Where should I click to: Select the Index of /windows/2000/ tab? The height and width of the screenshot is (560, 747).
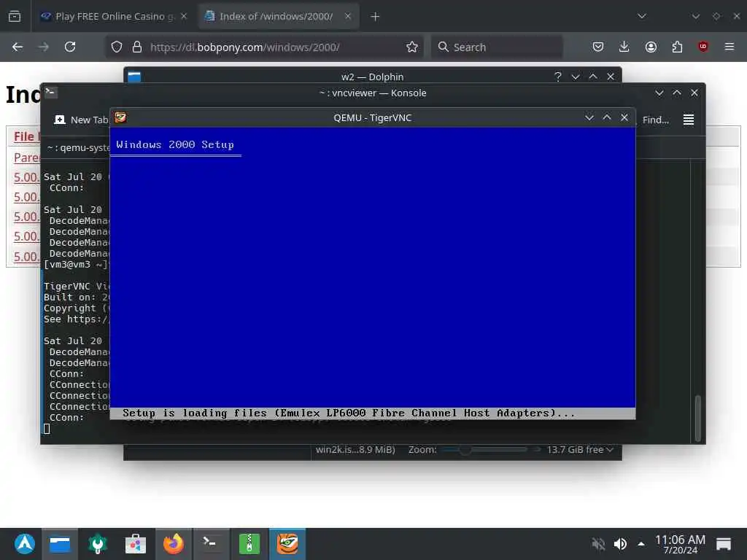coord(278,17)
